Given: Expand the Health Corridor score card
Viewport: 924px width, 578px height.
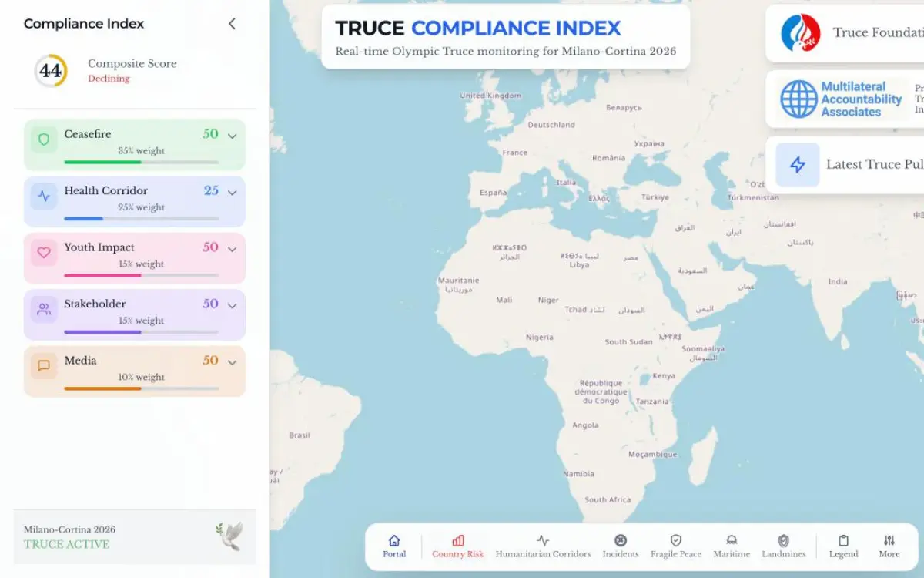Looking at the screenshot, I should click(232, 192).
